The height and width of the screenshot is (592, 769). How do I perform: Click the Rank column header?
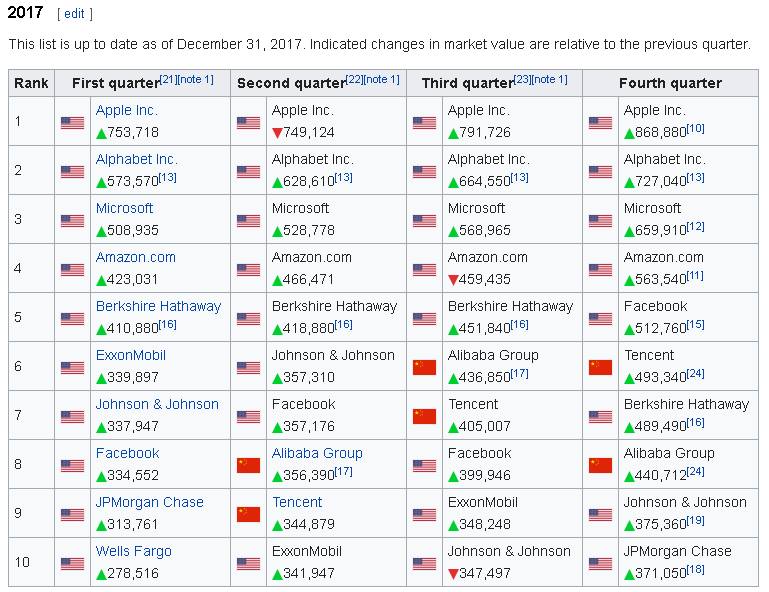pos(31,83)
